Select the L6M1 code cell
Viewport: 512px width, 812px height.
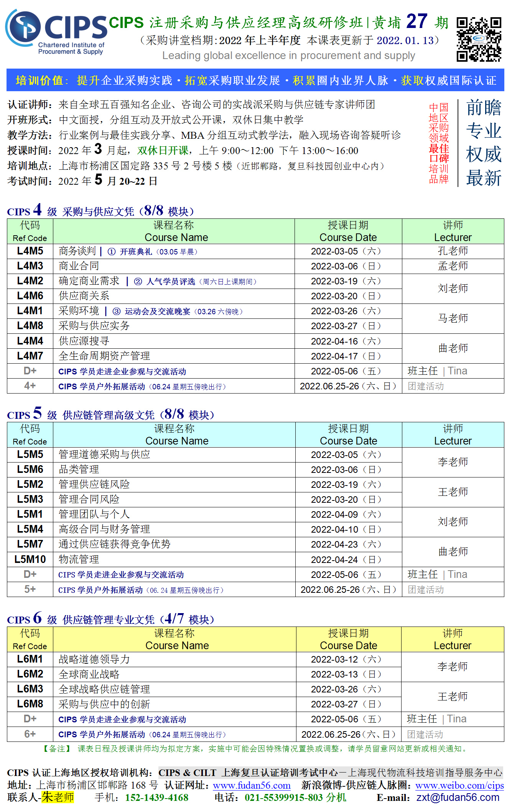(x=30, y=659)
